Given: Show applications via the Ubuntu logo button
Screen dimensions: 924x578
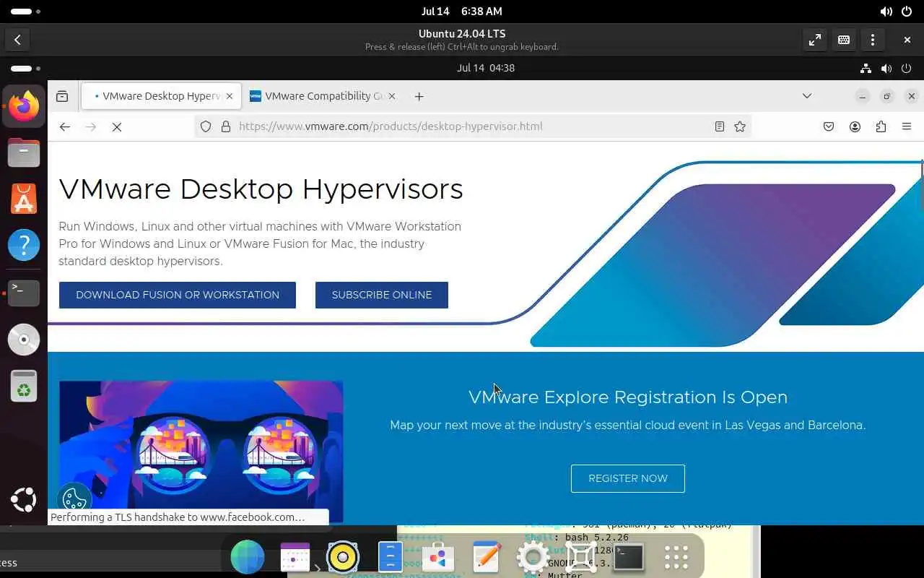Looking at the screenshot, I should pyautogui.click(x=24, y=499).
